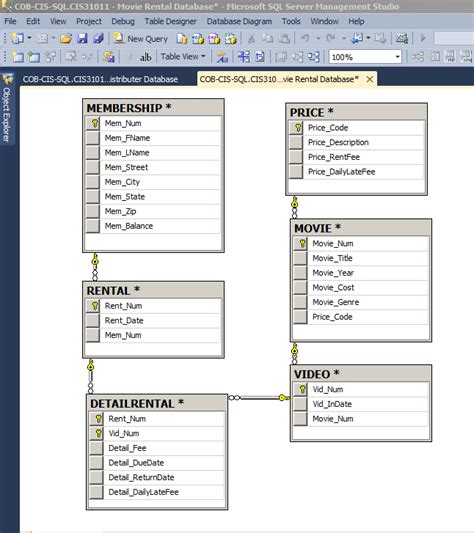Toggle Show Relationship Labels icon
Image resolution: width=474 pixels, height=533 pixels.
(222, 57)
